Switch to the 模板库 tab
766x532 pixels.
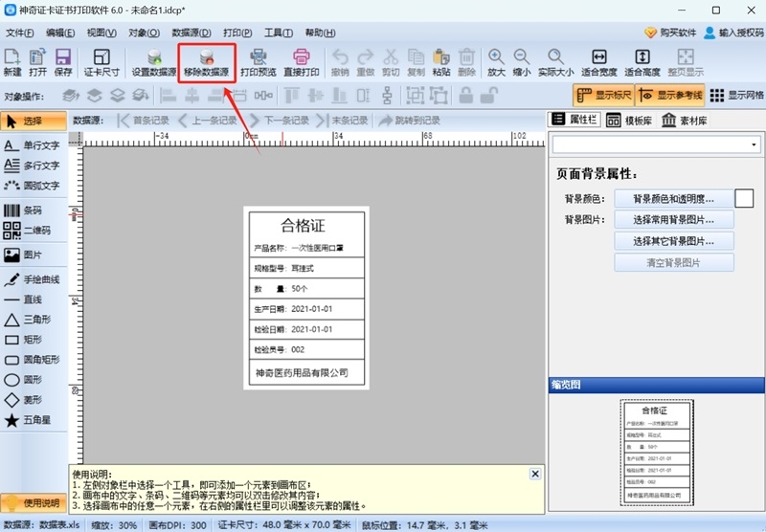635,121
